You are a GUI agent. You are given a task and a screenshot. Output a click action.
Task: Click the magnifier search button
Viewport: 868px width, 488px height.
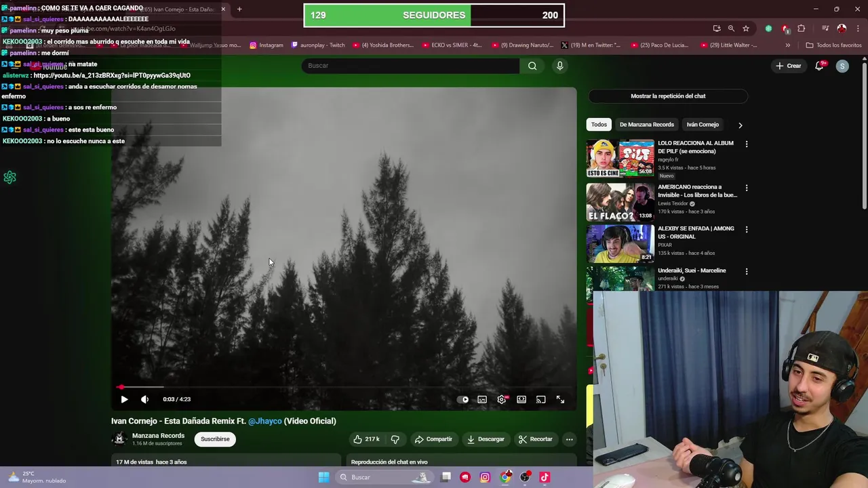click(x=532, y=66)
